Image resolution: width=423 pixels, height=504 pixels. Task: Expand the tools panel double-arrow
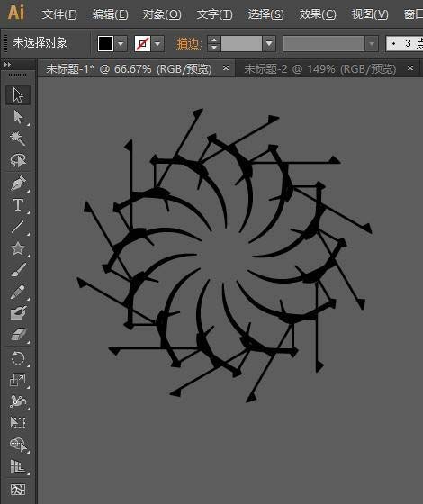(7, 65)
